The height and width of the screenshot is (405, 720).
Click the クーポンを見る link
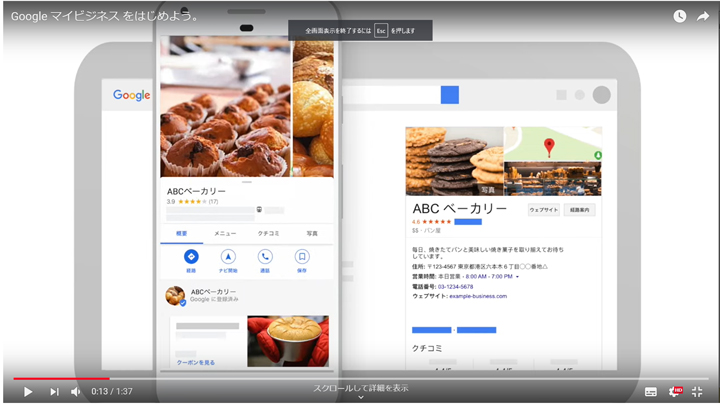pyautogui.click(x=196, y=363)
